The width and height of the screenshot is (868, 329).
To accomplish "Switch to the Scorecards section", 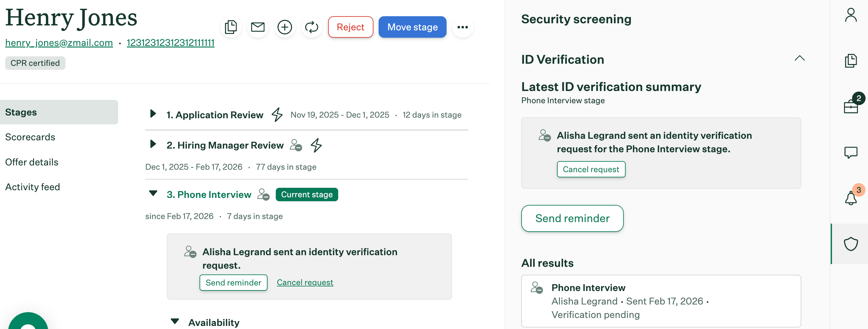I will (30, 137).
